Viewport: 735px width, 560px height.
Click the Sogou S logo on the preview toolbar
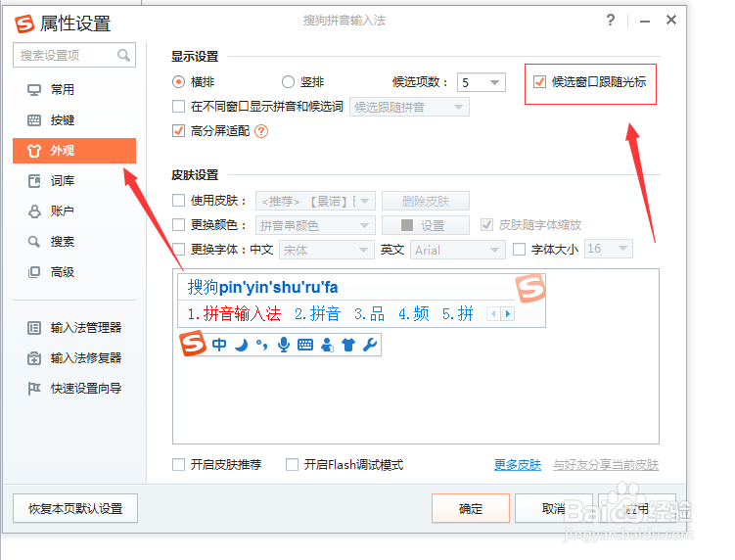tap(193, 344)
